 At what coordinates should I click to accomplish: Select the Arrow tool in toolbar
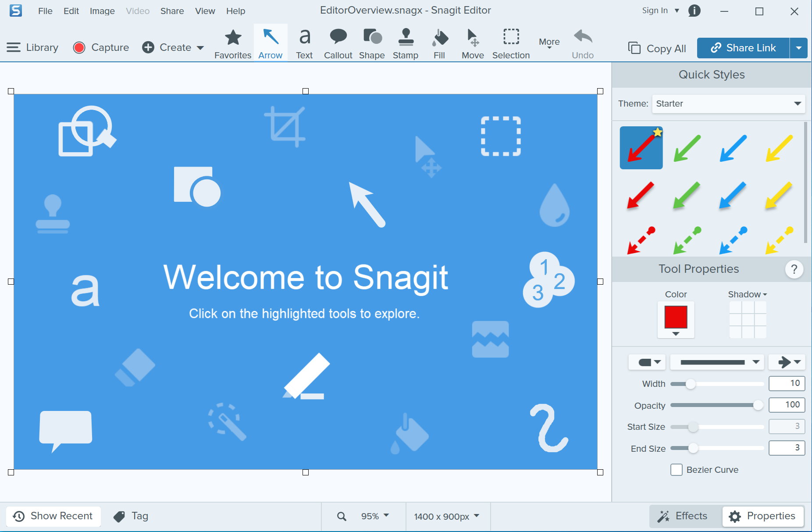[271, 44]
